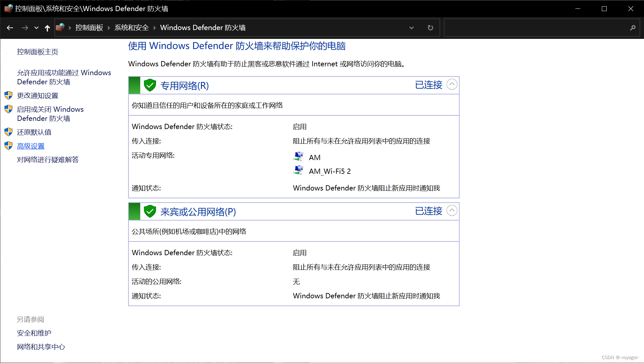The width and height of the screenshot is (644, 363).
Task: Collapse the 专用网络(R) section
Action: (452, 84)
